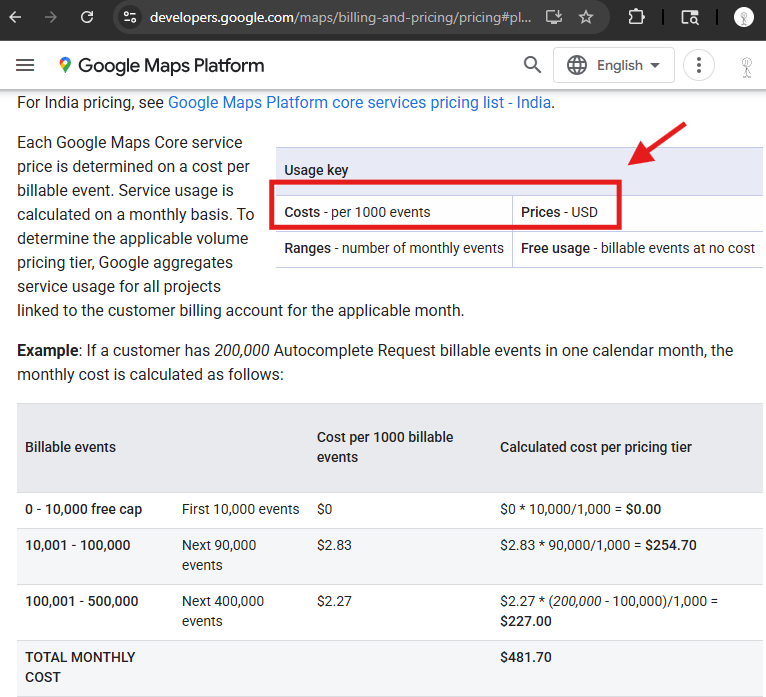The width and height of the screenshot is (766, 697).
Task: Click the Google Maps Platform pin logo
Action: tap(65, 65)
